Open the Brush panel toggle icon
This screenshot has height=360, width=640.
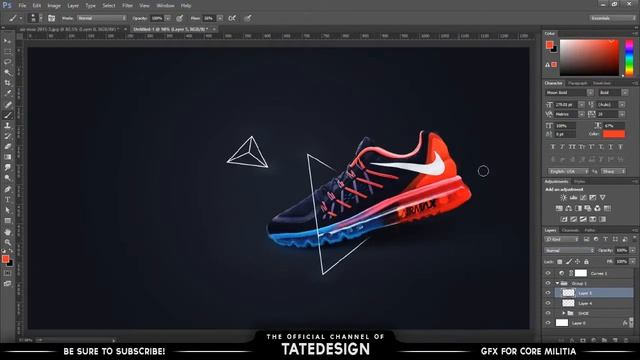click(x=51, y=18)
